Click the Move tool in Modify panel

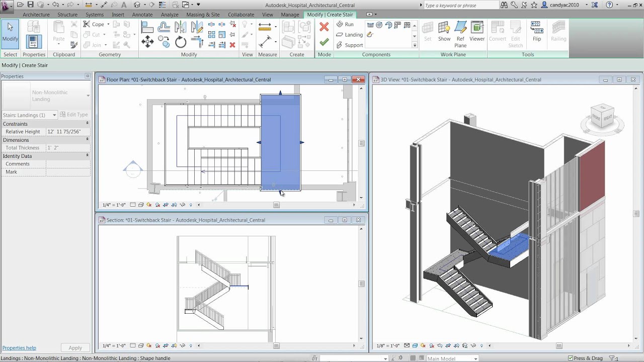point(147,42)
